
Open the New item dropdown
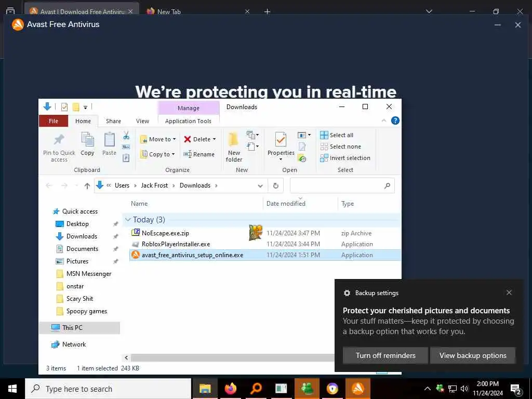[x=253, y=135]
